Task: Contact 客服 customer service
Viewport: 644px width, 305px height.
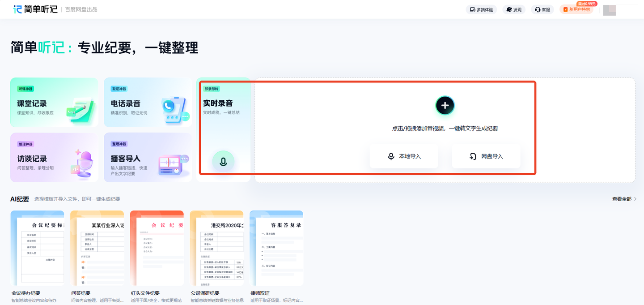Action: [x=542, y=9]
